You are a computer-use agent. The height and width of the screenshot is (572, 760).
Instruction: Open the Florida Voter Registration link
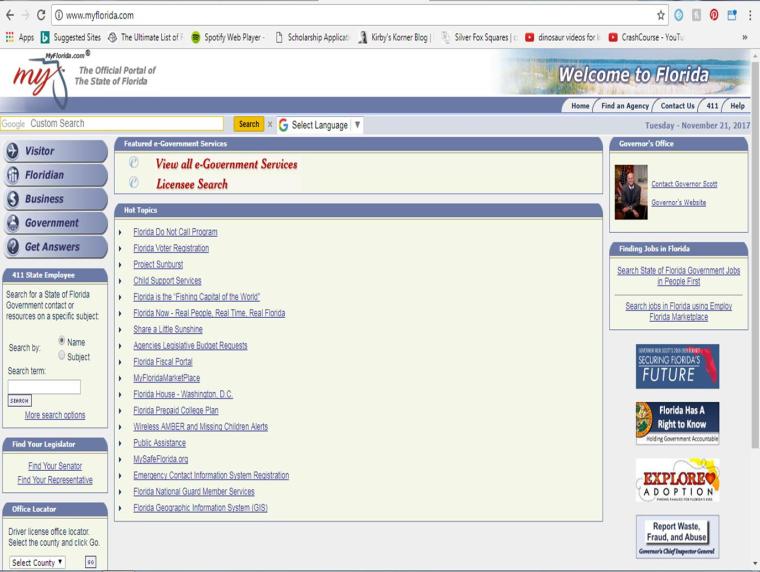tap(171, 248)
